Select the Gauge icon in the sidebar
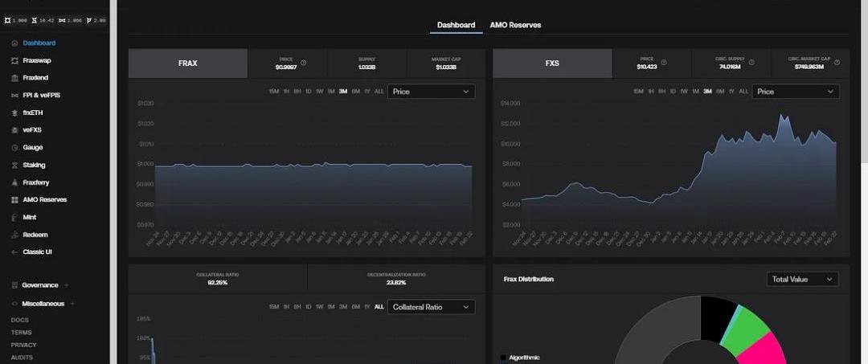This screenshot has height=364, width=868. 15,148
